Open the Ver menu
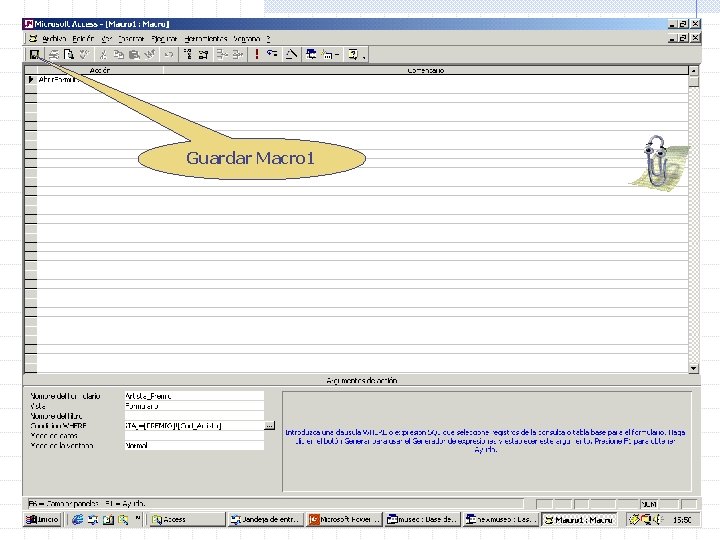The height and width of the screenshot is (540, 720). tap(107, 39)
